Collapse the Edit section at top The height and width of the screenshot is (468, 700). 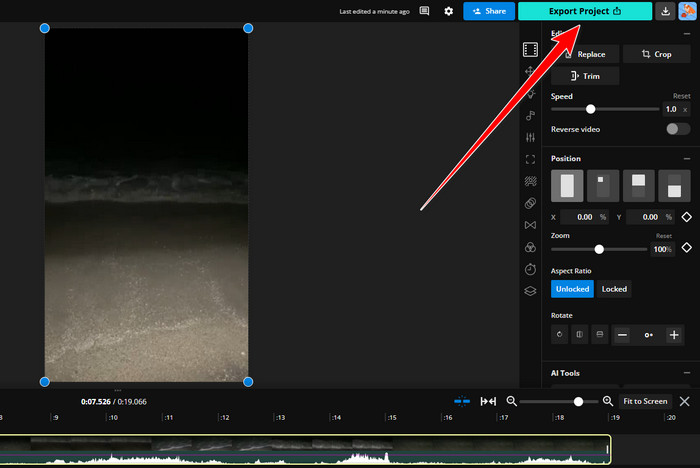[686, 33]
